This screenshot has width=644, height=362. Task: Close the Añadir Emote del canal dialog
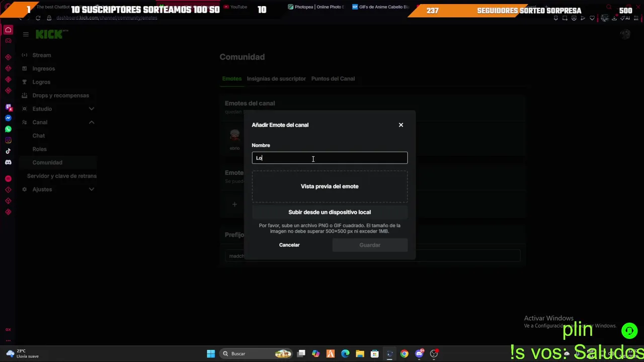pyautogui.click(x=401, y=125)
